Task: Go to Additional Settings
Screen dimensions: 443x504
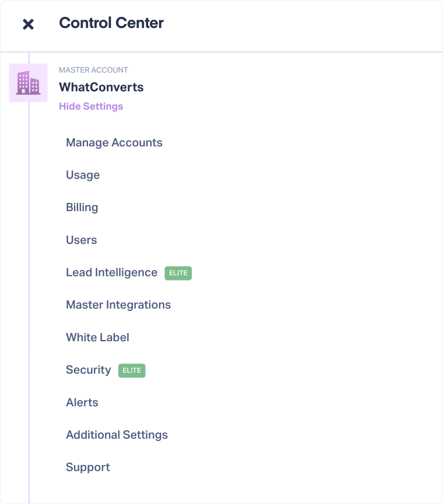Action: 117,435
